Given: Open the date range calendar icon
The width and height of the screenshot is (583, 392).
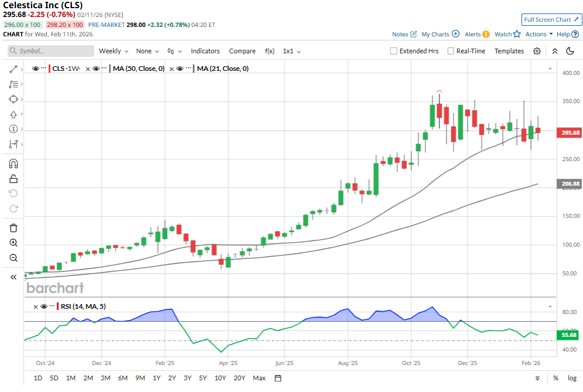Looking at the screenshot, I should 278,379.
